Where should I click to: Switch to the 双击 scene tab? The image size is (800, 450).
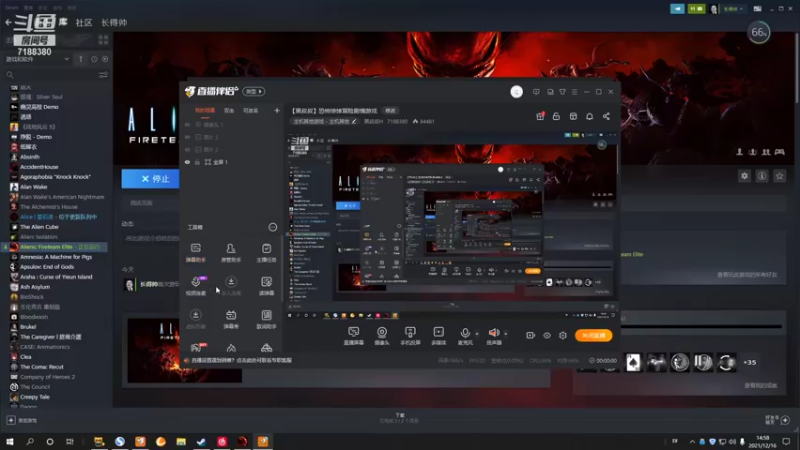coord(229,110)
